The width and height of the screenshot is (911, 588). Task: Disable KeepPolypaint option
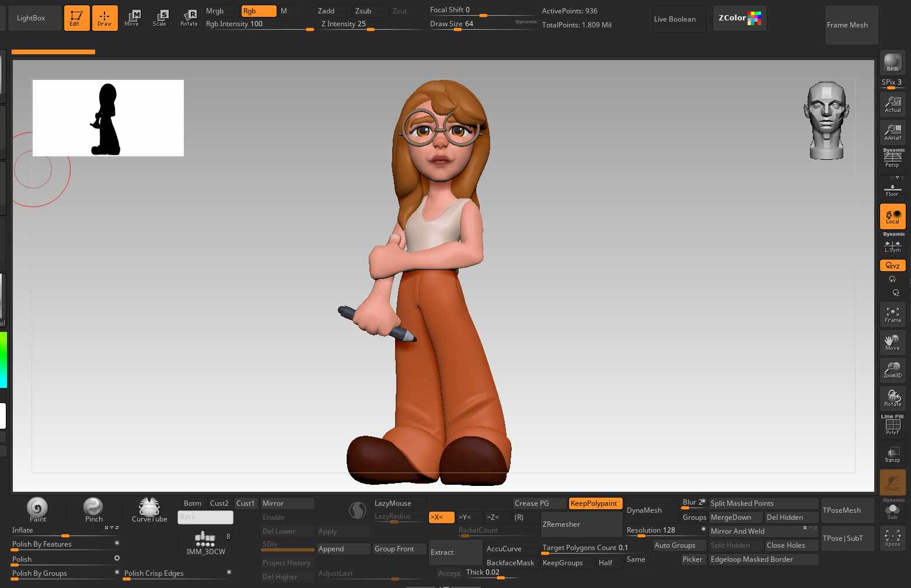595,503
